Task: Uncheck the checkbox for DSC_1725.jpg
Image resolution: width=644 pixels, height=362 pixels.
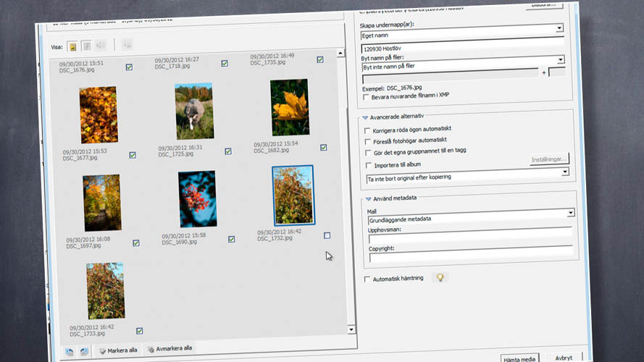Action: coord(228,151)
